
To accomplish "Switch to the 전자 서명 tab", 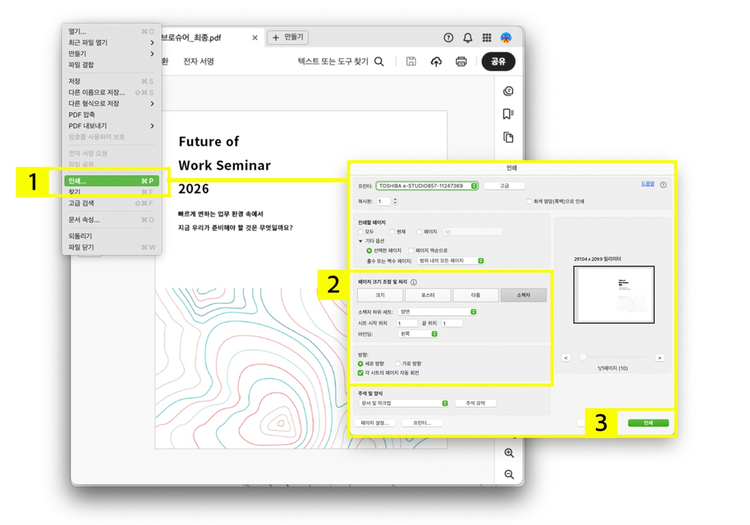I will [199, 61].
